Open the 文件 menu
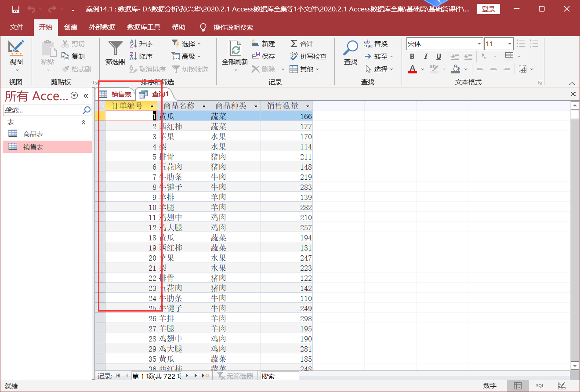This screenshot has height=392, width=580. click(x=17, y=27)
